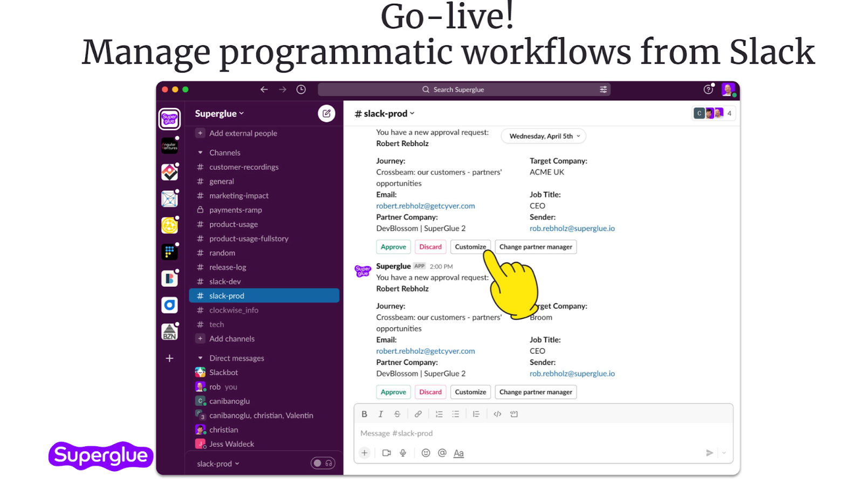Toggle bold formatting in the composer

(365, 413)
